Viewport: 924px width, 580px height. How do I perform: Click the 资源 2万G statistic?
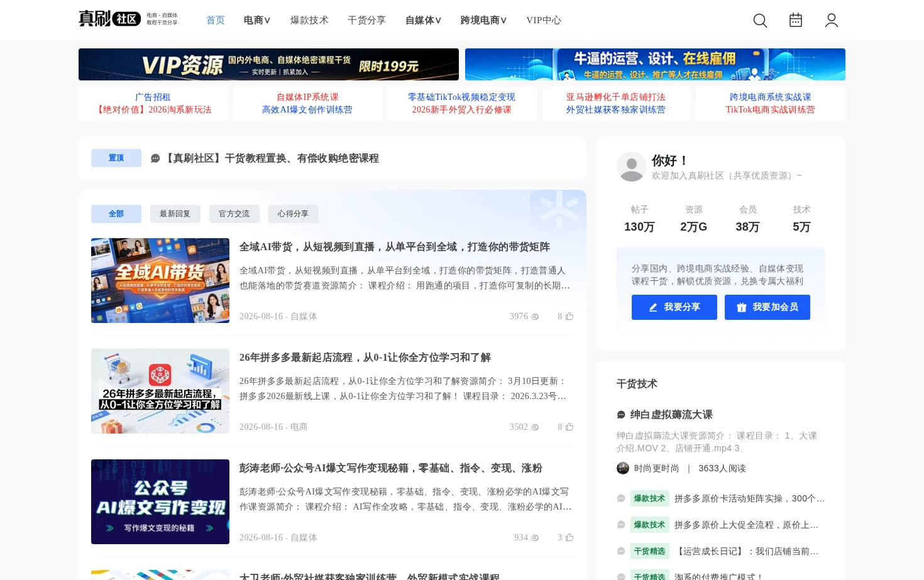click(x=693, y=219)
